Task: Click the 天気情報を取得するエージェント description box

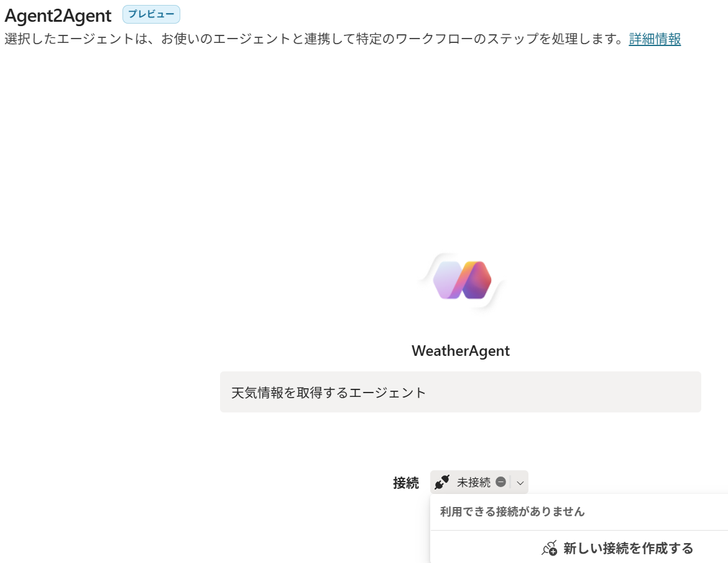Action: (461, 391)
